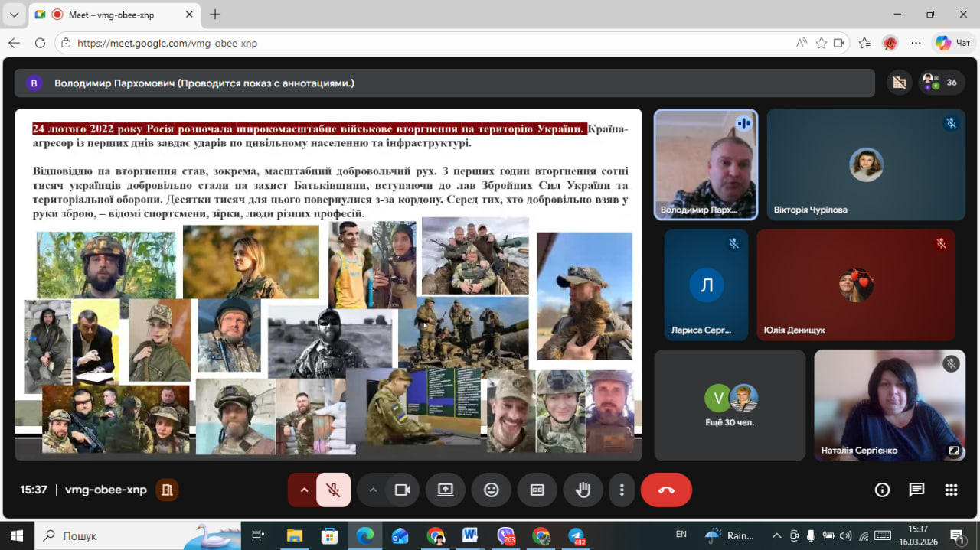980x550 pixels.
Task: Raise your hand in the meeting
Action: [x=583, y=490]
